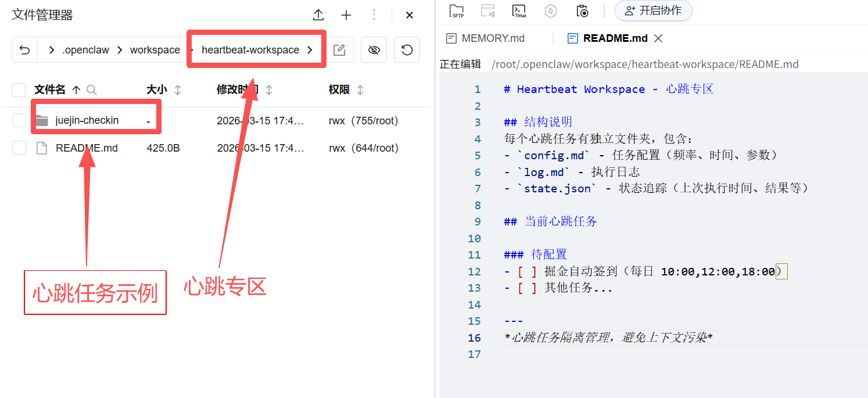Tick the checkbox for juejin-checkin folder
Screen dimensions: 868x398
[x=19, y=120]
